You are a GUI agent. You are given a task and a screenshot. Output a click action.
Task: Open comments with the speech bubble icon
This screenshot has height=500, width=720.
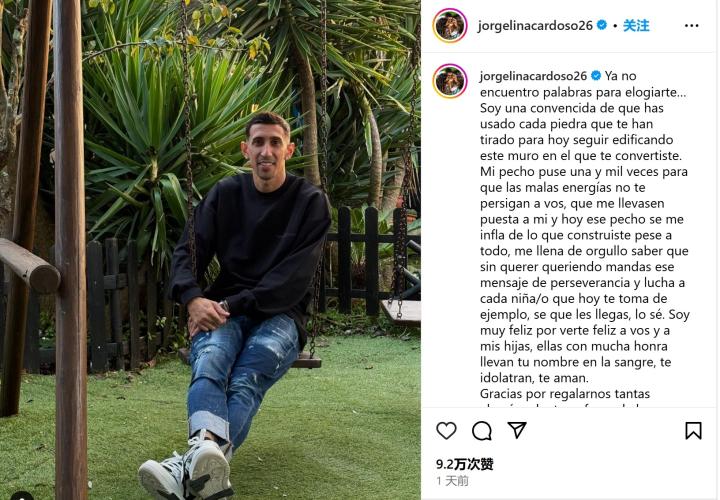482,431
